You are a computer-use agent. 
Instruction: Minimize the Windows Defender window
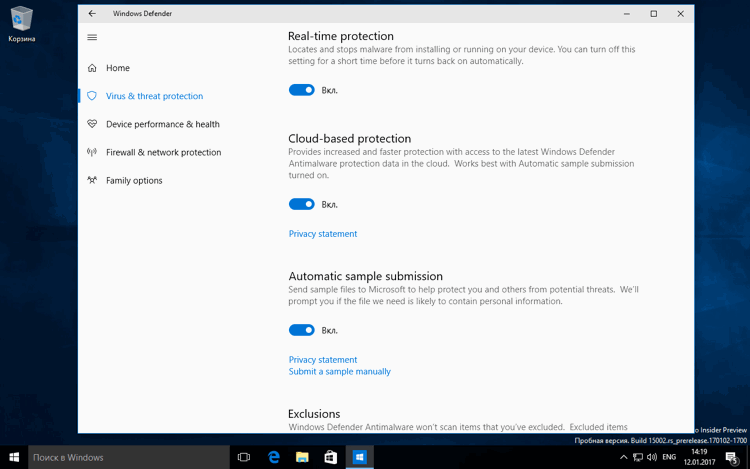point(627,13)
